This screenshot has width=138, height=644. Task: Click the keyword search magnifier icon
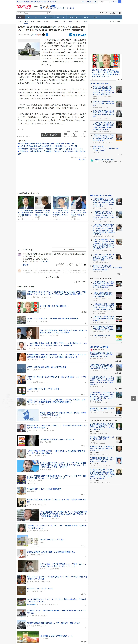[x=49, y=13]
